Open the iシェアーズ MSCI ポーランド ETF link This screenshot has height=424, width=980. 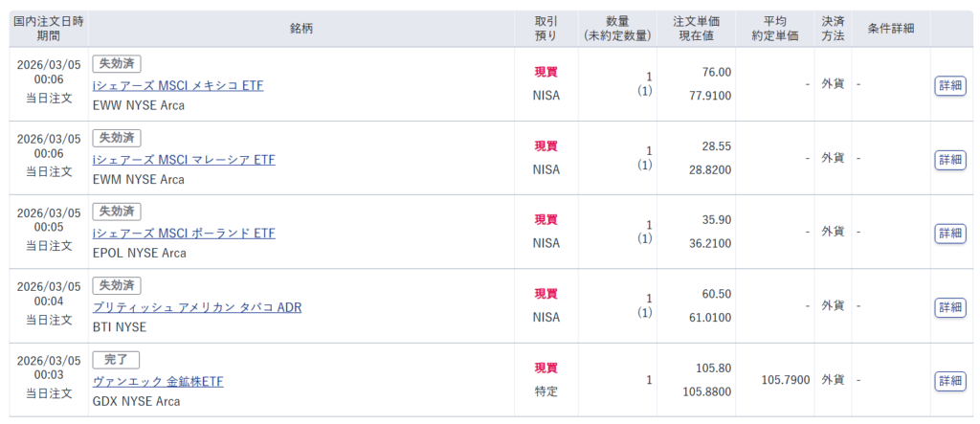pyautogui.click(x=184, y=233)
